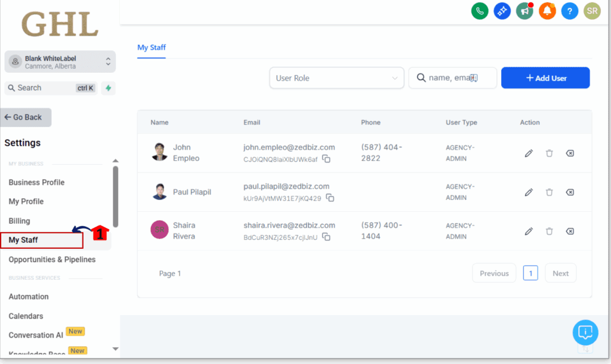Viewport: 611px width, 364px height.
Task: Click the User Type column header
Action: click(x=461, y=122)
